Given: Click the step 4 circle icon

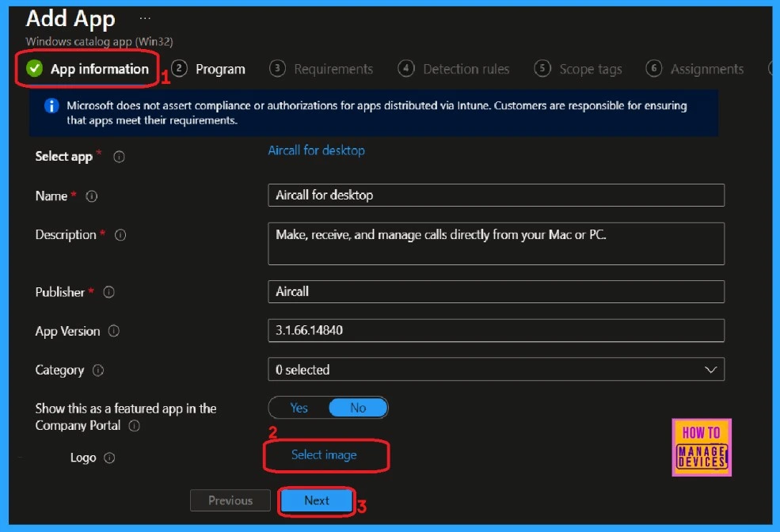Looking at the screenshot, I should point(406,68).
